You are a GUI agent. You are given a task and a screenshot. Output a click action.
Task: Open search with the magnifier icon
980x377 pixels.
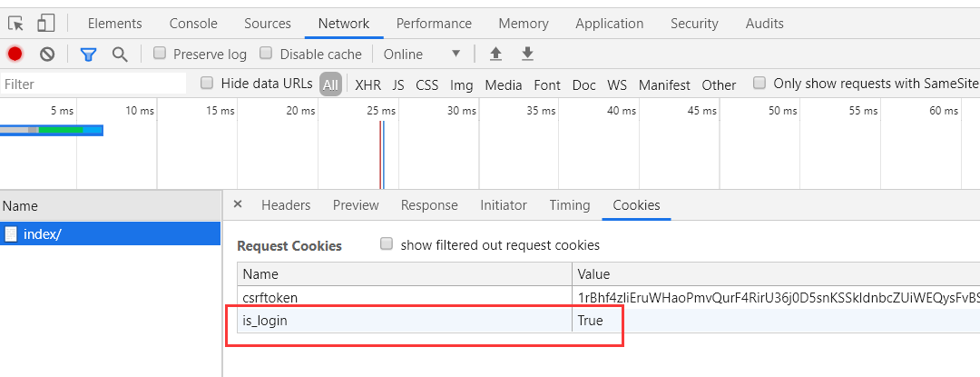(x=120, y=55)
